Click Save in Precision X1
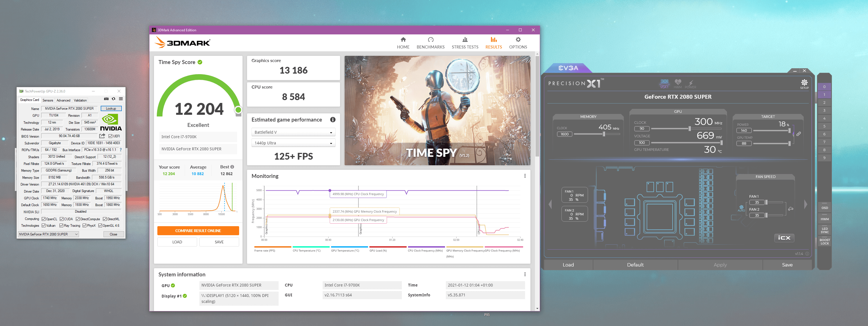 787,265
